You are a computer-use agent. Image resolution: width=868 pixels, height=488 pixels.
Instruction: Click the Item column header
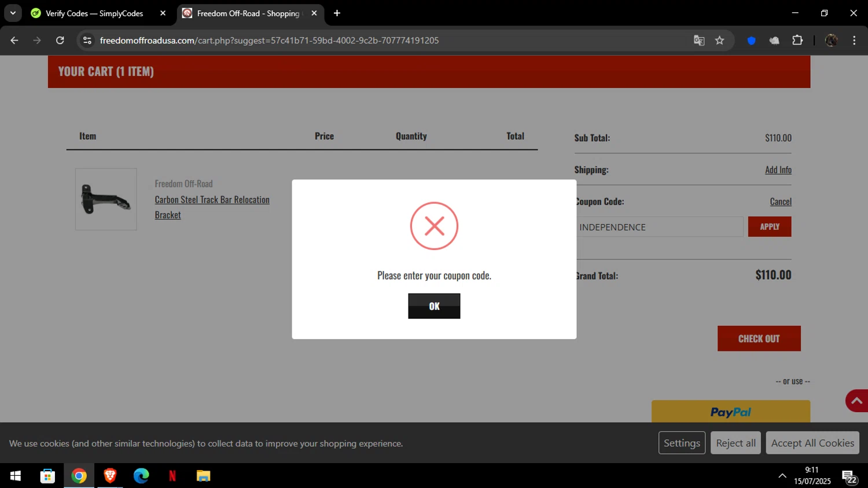pyautogui.click(x=87, y=136)
